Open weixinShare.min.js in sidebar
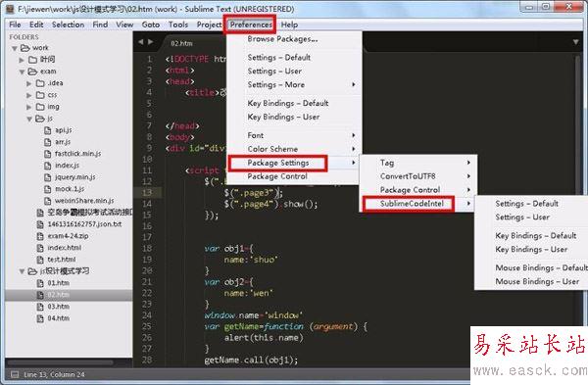This screenshot has width=588, height=385. point(84,201)
